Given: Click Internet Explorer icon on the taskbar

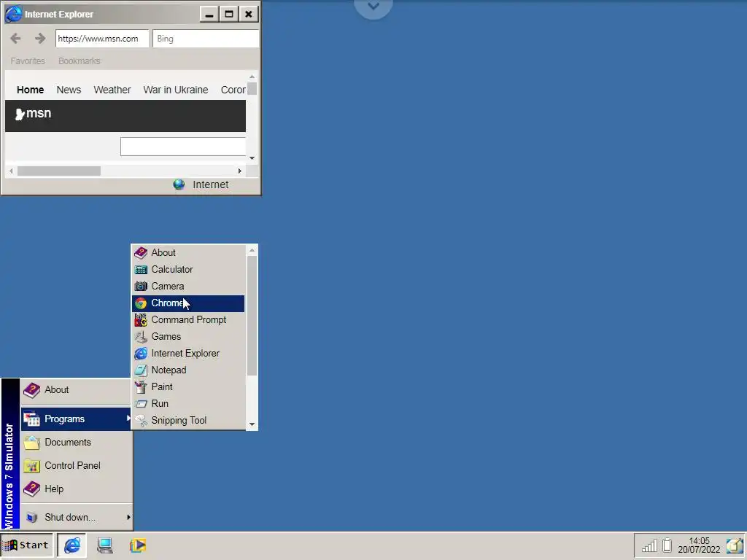Looking at the screenshot, I should (x=72, y=545).
